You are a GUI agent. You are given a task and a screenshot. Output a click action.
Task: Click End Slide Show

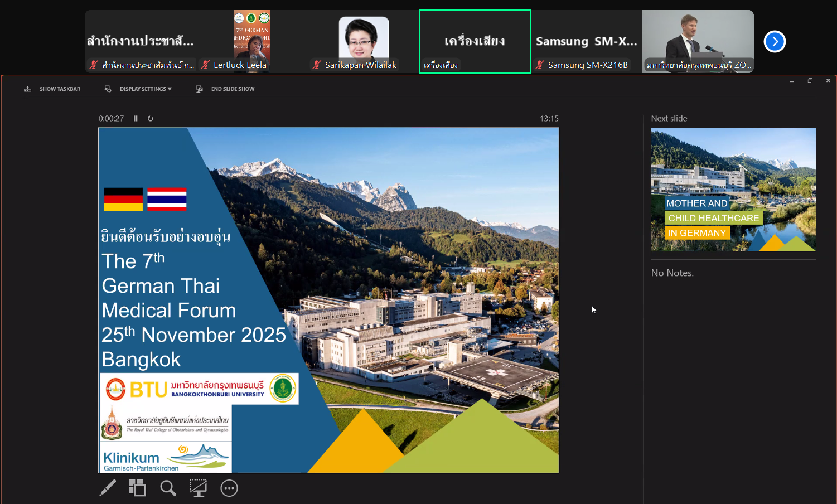pos(225,89)
